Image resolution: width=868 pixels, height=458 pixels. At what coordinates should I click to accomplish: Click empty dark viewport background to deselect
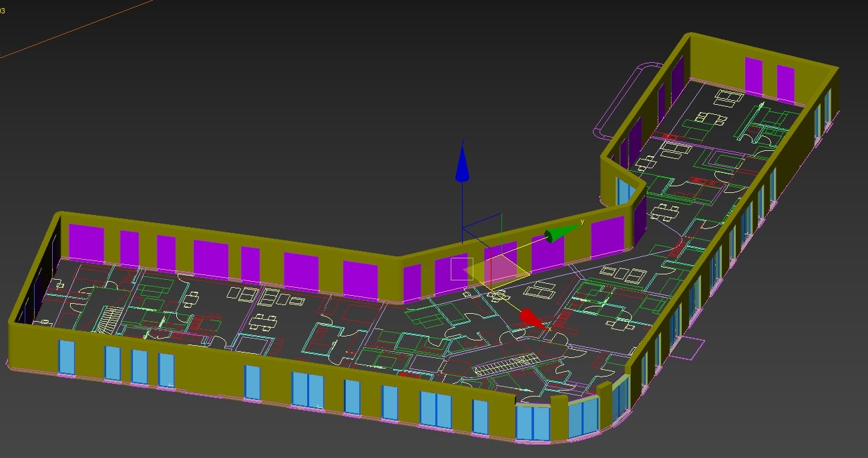pyautogui.click(x=267, y=100)
